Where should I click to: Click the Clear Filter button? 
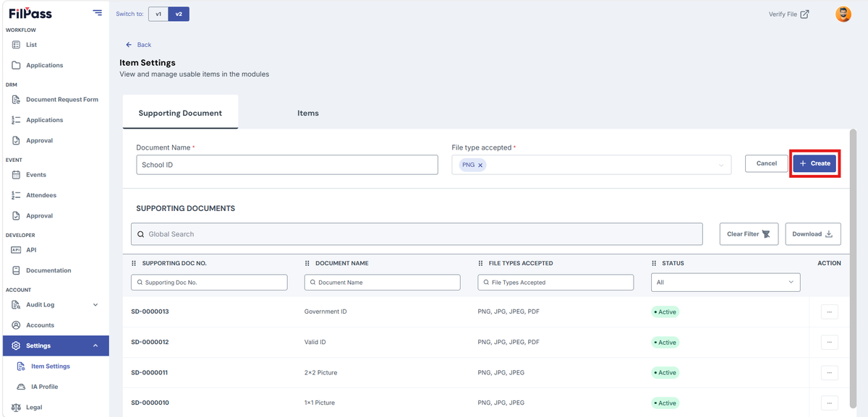point(749,234)
